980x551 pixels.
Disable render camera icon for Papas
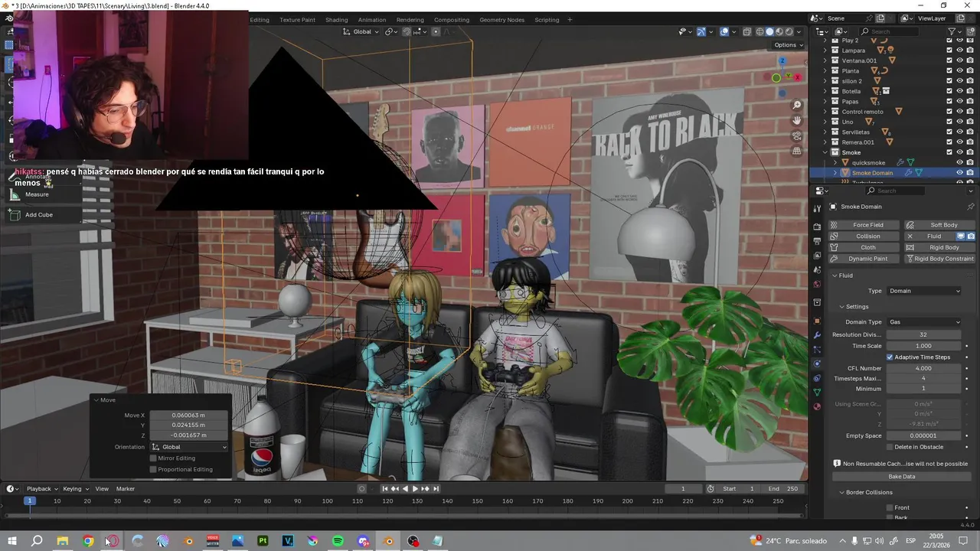click(970, 101)
